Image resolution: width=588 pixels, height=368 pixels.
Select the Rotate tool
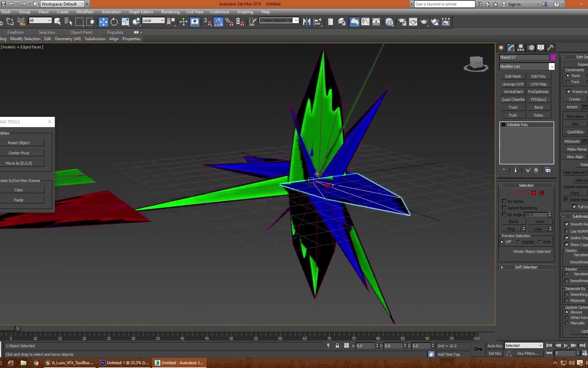[114, 22]
